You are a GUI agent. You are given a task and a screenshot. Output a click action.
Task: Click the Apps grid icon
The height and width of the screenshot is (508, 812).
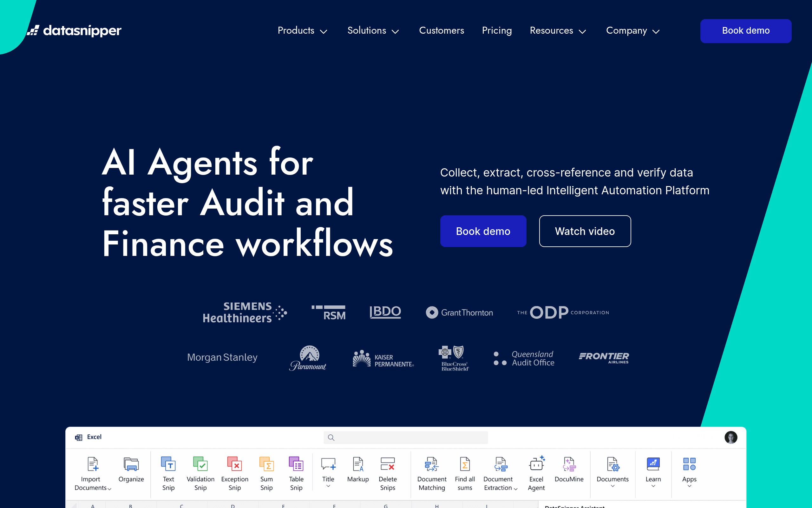point(689,464)
